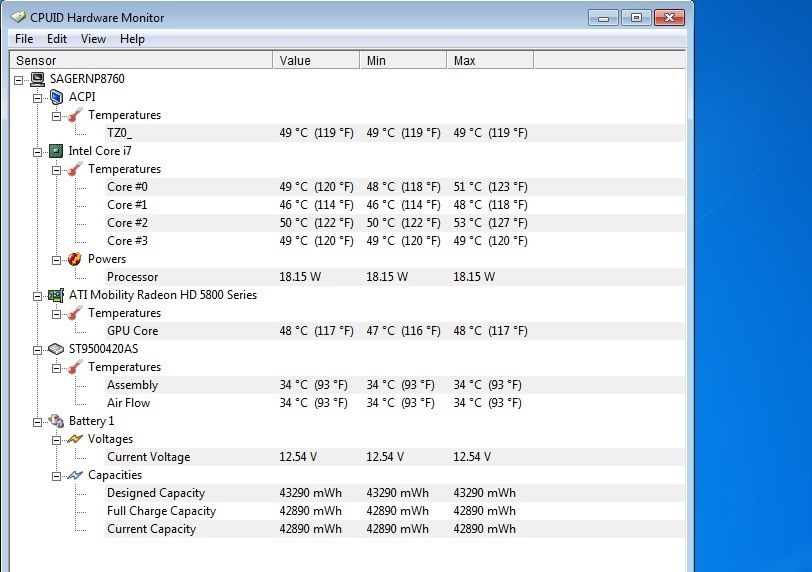The image size is (812, 572).
Task: Collapse ST9500420AS Temperatures node
Action: [x=56, y=369]
